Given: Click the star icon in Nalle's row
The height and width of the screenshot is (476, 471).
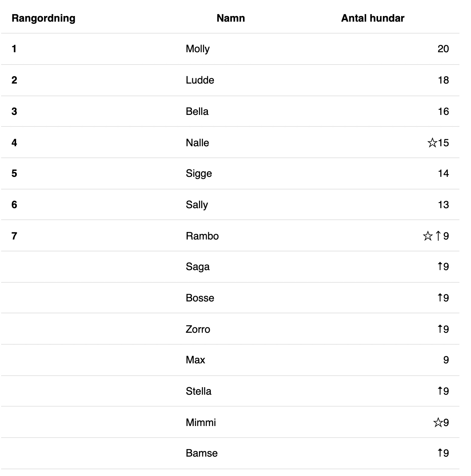Looking at the screenshot, I should [432, 143].
